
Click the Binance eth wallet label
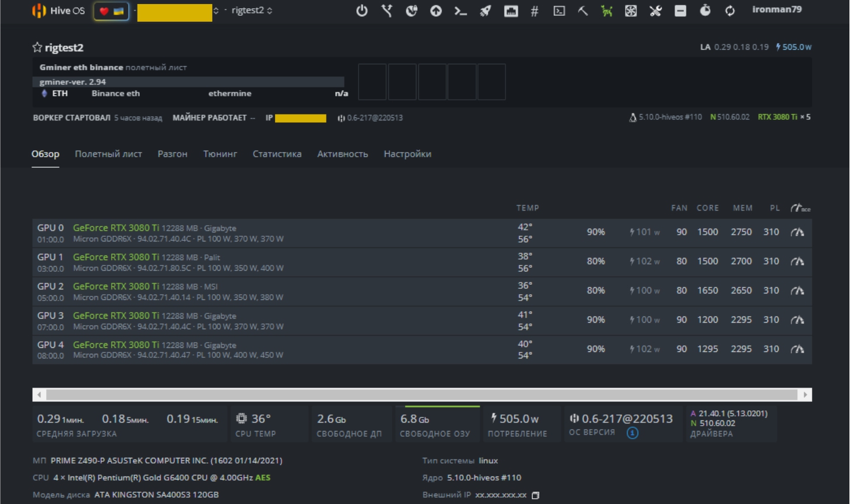[x=116, y=94]
